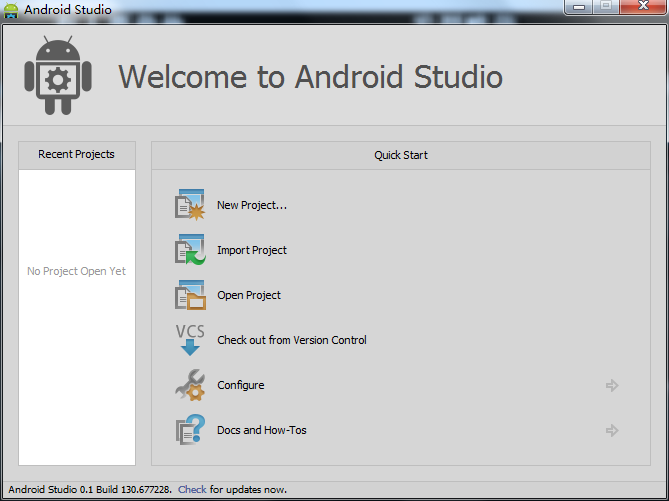Expand the Configure submenu arrow
669x501 pixels.
[x=612, y=385]
